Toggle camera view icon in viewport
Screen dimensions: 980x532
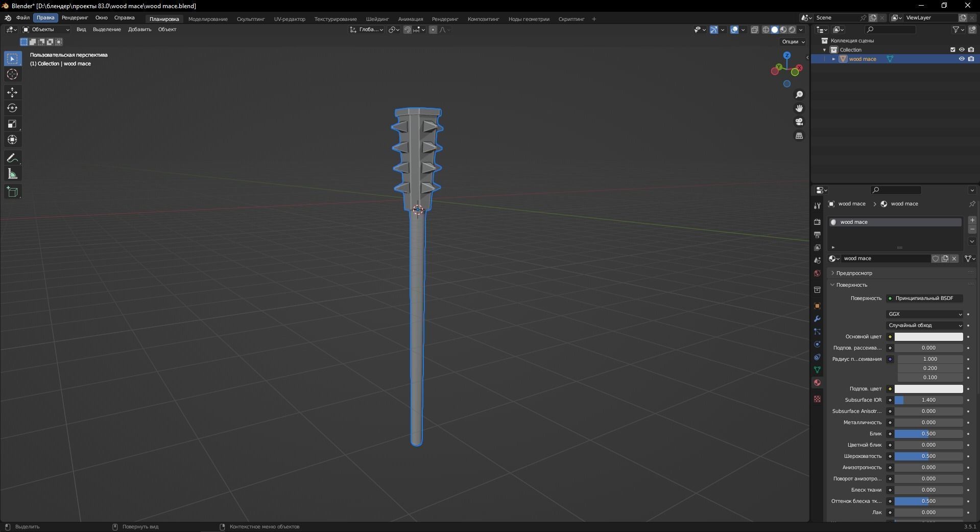[x=799, y=122]
